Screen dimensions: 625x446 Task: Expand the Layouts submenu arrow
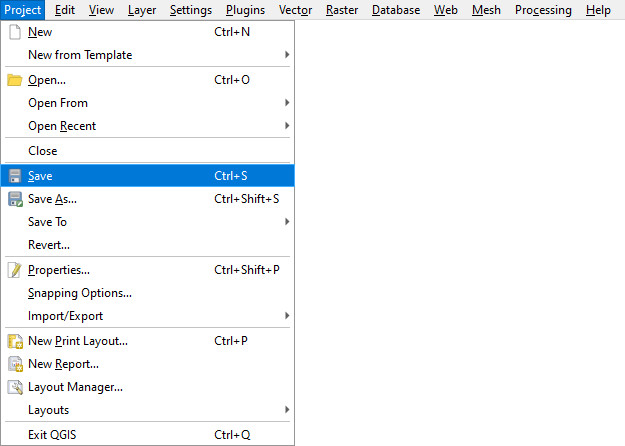tap(287, 410)
